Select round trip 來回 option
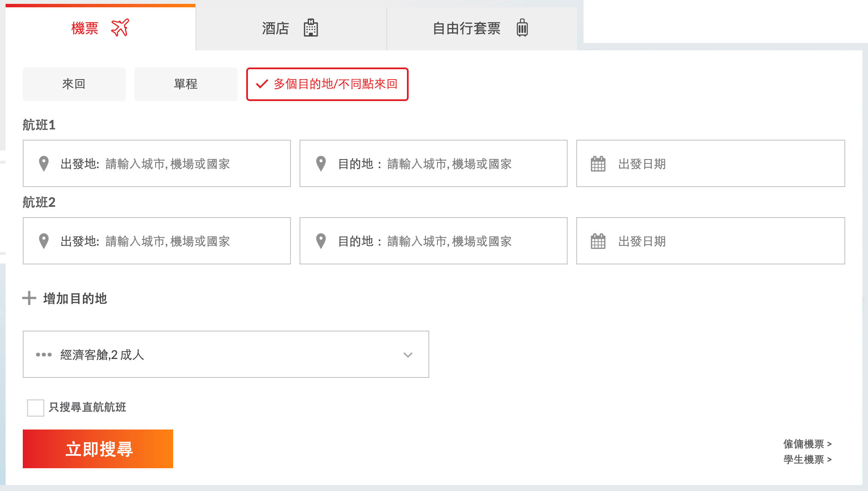The image size is (868, 491). click(74, 84)
